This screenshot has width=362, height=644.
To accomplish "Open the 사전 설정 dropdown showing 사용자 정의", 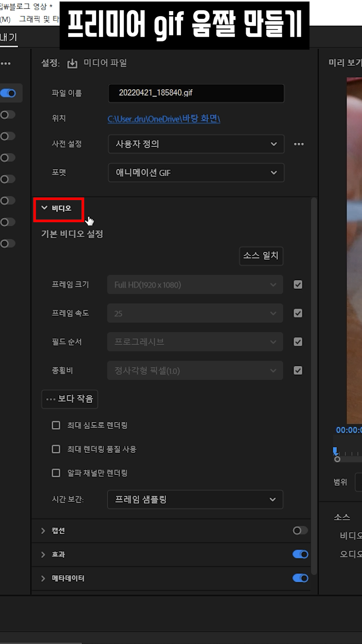I will point(196,144).
